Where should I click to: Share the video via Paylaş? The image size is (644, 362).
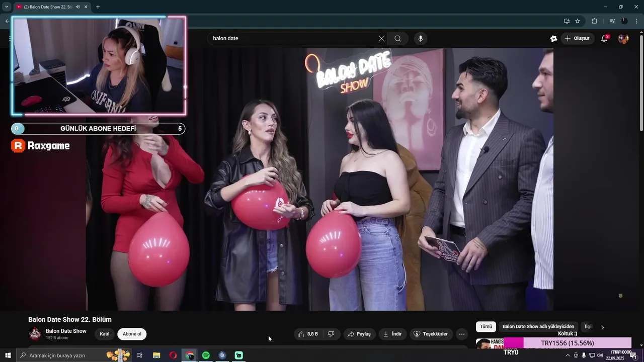[x=359, y=334]
